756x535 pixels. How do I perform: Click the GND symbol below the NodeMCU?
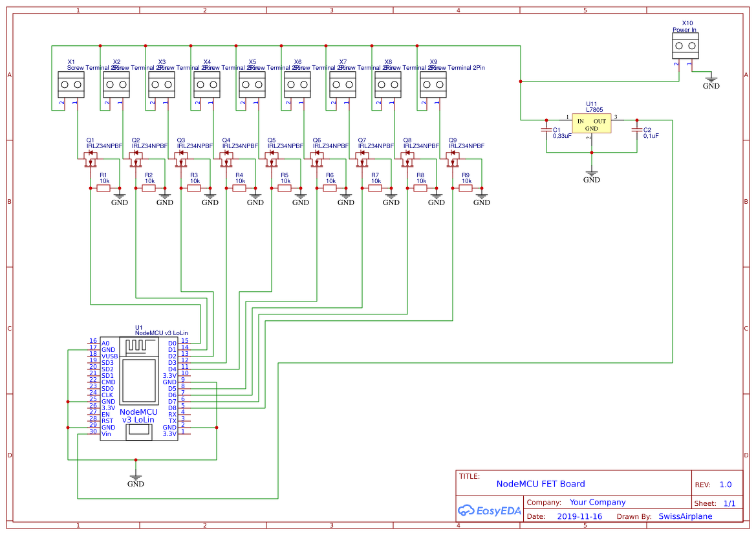click(x=135, y=480)
